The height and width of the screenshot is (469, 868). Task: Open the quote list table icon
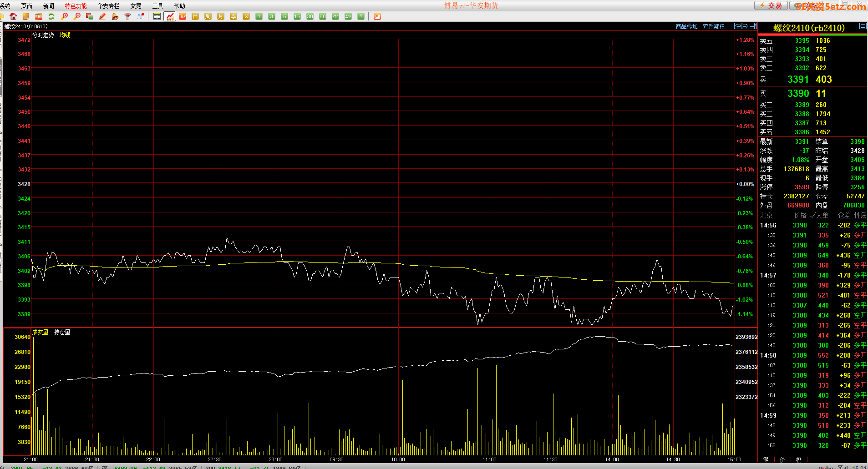click(x=157, y=16)
